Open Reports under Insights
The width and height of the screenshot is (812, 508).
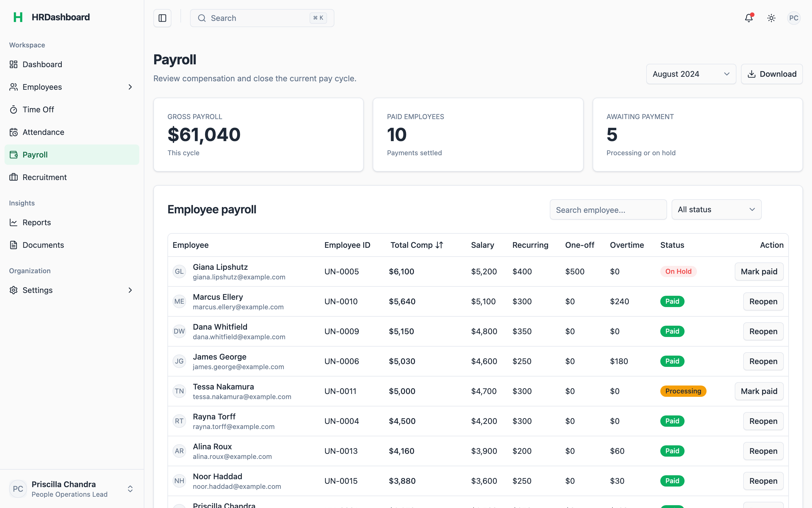(72, 222)
